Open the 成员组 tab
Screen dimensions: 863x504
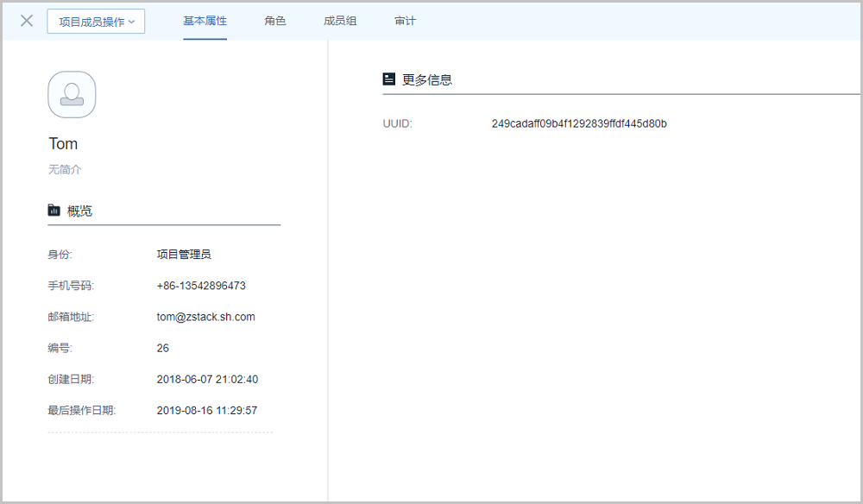[x=340, y=21]
